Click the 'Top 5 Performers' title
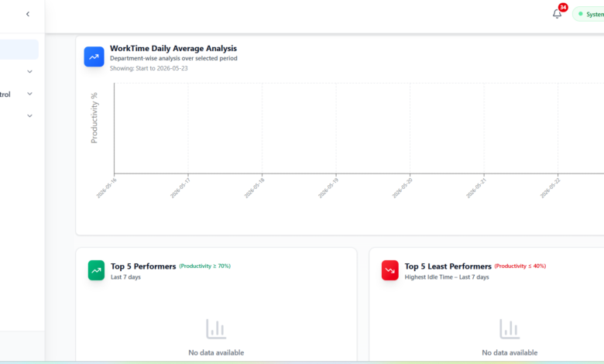Screen dimensions: 604x364 coord(143,266)
